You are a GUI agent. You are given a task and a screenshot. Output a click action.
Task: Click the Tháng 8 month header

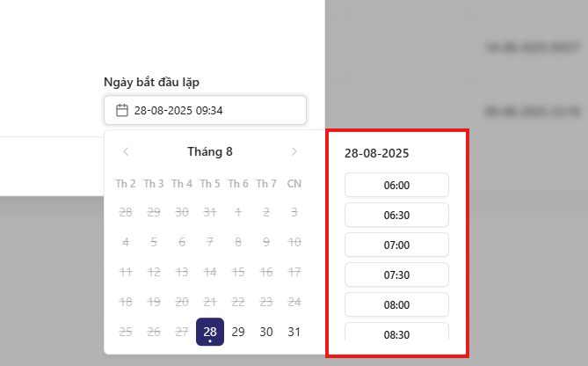[210, 151]
